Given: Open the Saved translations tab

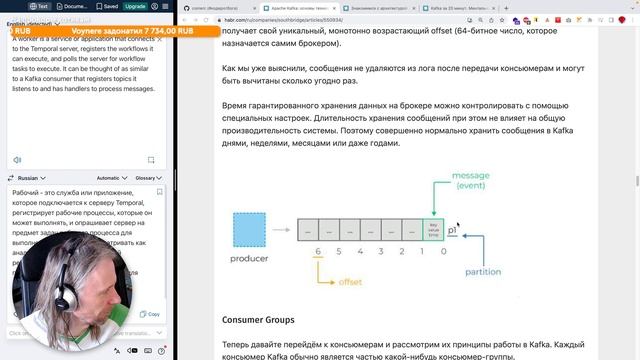Looking at the screenshot, I should (x=107, y=6).
